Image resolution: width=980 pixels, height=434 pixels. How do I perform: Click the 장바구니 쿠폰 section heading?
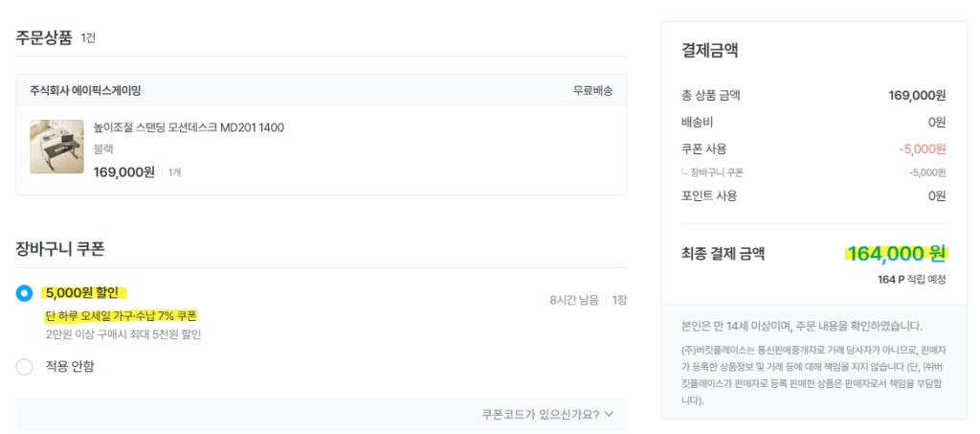pos(60,248)
